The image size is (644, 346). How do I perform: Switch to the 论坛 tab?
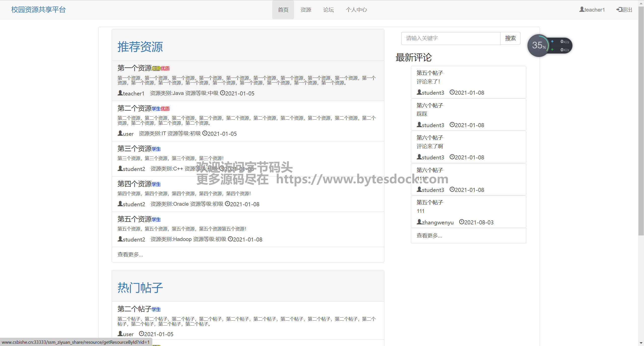point(328,10)
